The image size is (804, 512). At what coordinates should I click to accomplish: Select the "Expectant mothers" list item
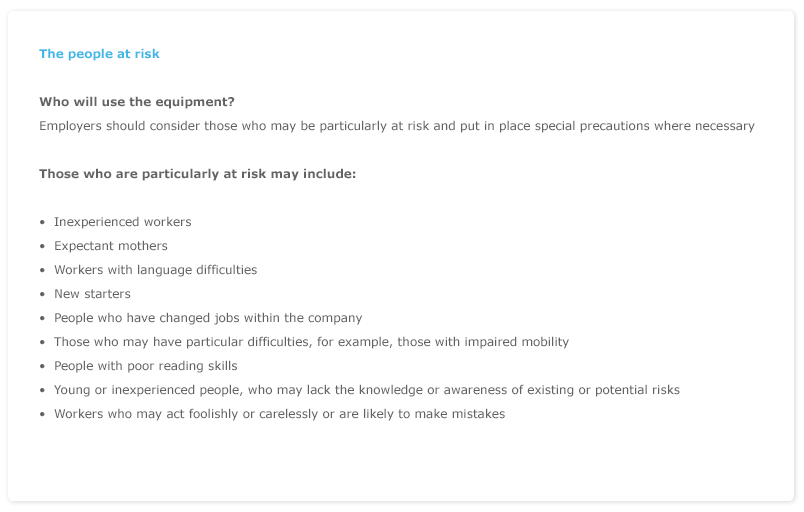[x=110, y=246]
